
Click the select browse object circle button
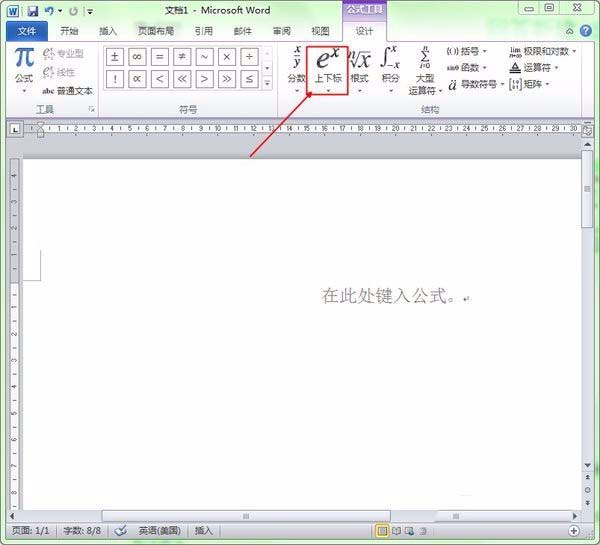point(587,490)
